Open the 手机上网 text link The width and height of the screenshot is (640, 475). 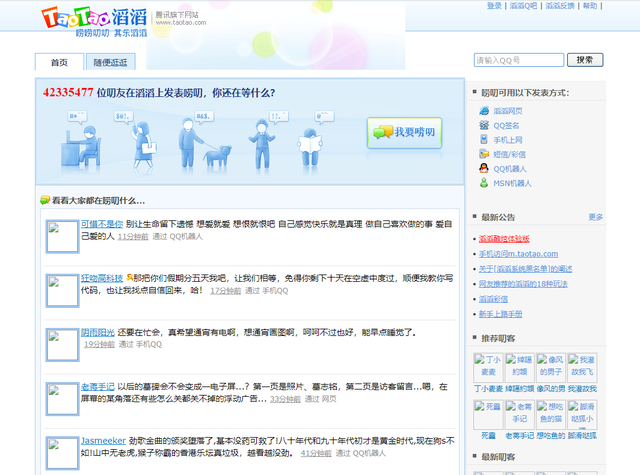(x=508, y=140)
